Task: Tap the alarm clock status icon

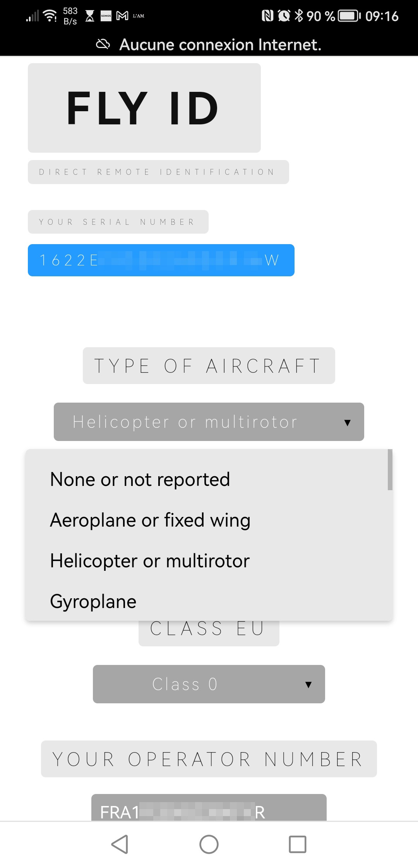Action: click(284, 16)
